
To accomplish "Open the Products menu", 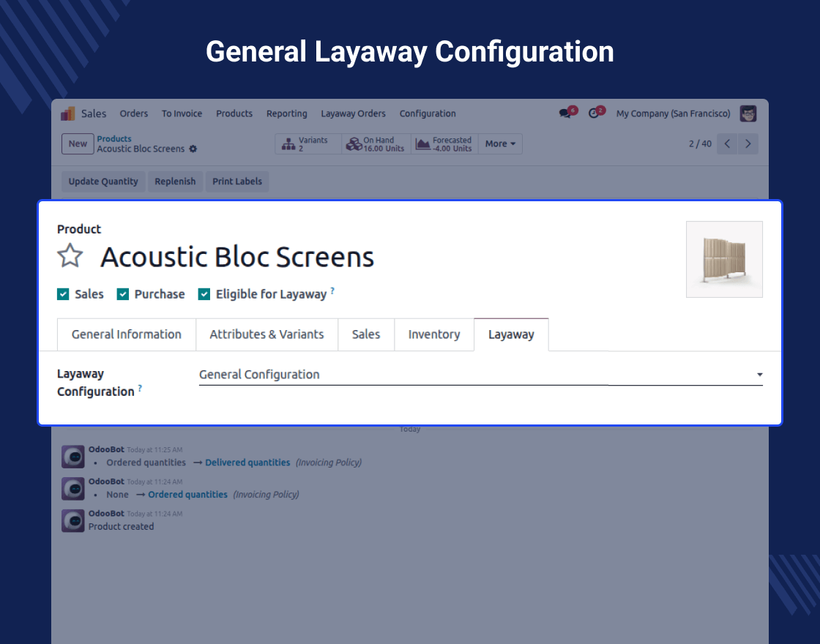I will (234, 113).
